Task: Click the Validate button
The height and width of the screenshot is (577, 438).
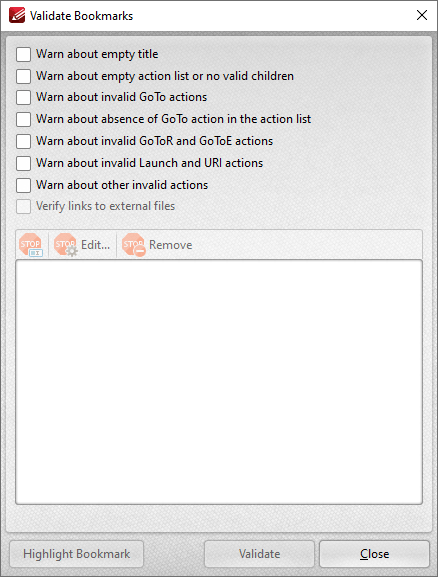Action: 259,554
